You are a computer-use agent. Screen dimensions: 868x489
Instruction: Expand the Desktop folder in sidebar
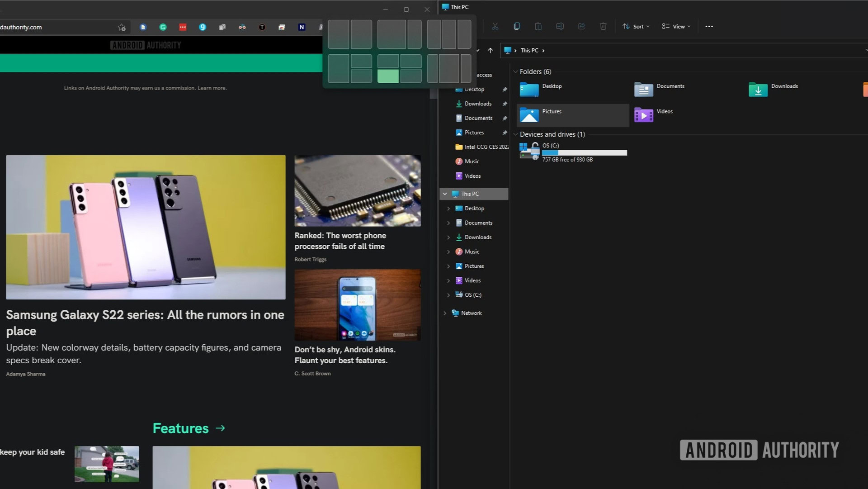[449, 208]
